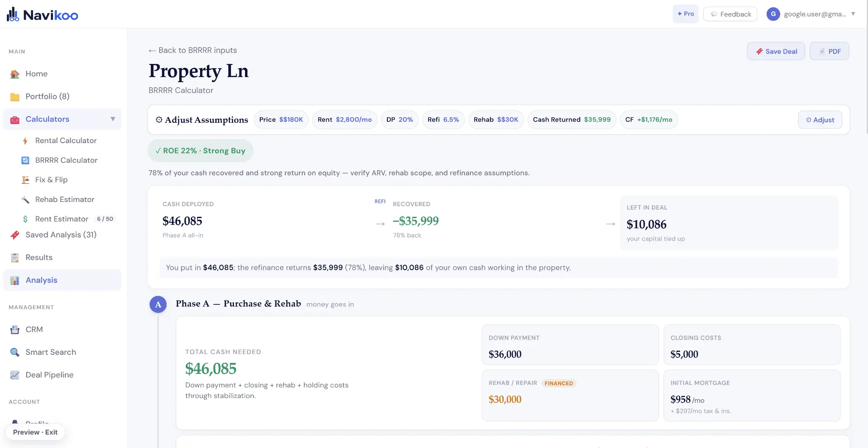Click the DP 20% chip
The image size is (868, 448).
tap(400, 120)
